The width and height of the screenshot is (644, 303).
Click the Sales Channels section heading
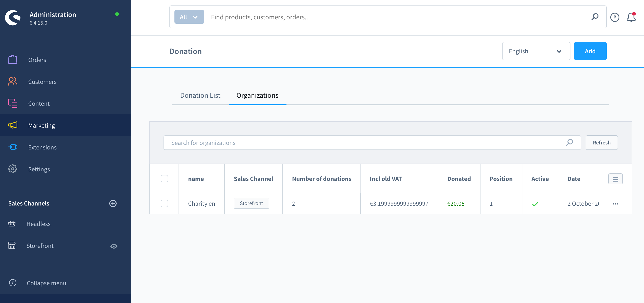coord(29,203)
